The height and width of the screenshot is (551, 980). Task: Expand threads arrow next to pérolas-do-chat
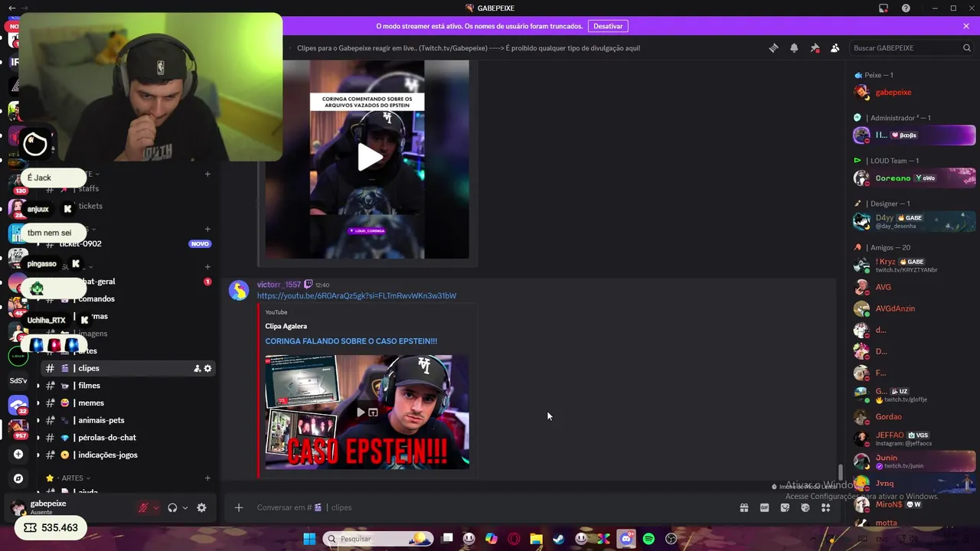[38, 438]
